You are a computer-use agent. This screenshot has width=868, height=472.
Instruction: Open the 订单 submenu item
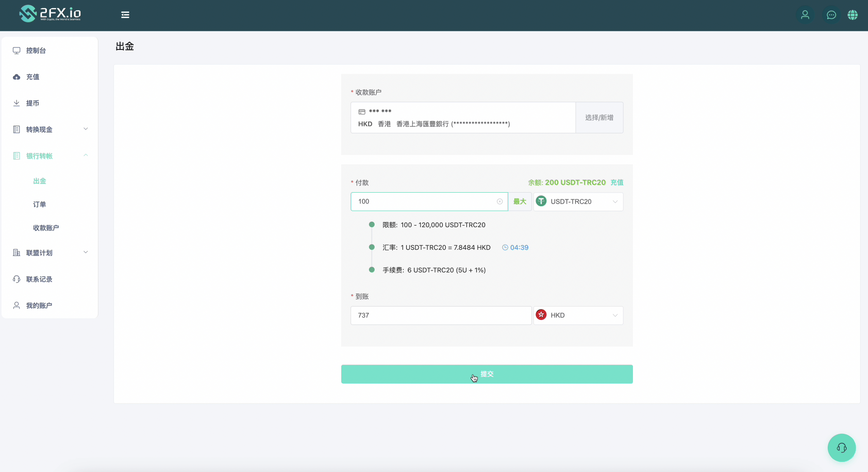pyautogui.click(x=40, y=205)
